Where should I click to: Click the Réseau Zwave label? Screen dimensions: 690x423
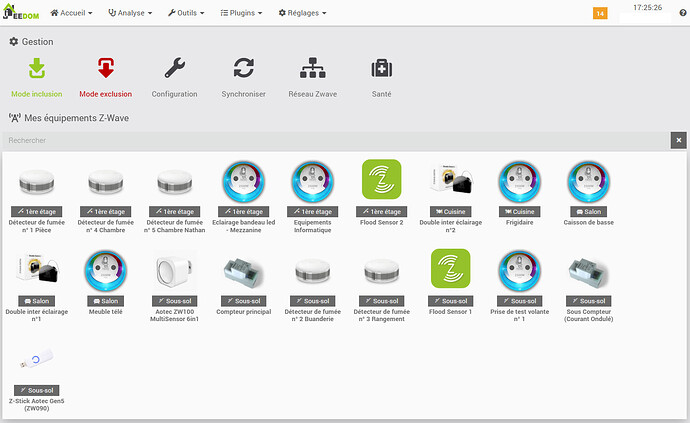click(x=312, y=94)
